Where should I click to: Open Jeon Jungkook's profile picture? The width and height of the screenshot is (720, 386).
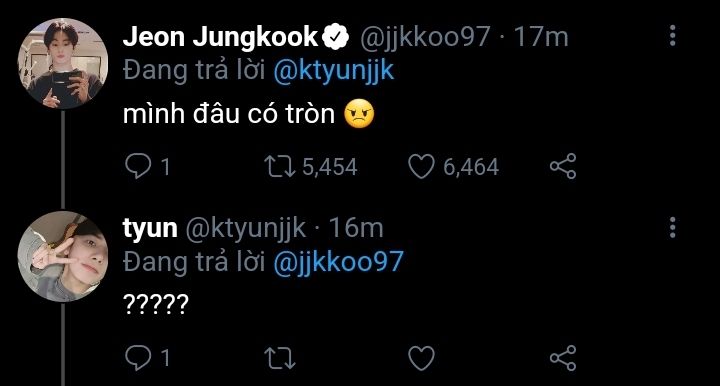pyautogui.click(x=63, y=63)
